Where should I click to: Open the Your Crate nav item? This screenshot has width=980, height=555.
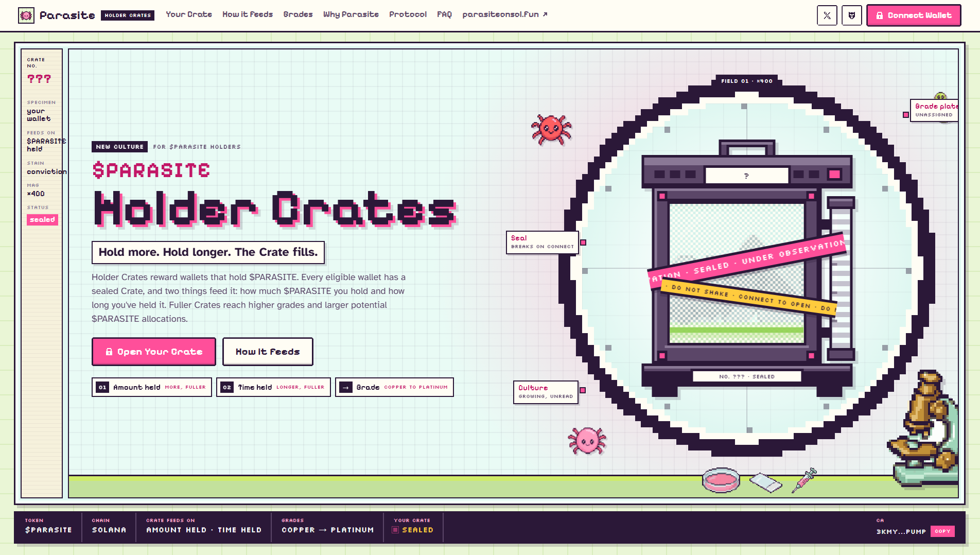(x=189, y=14)
